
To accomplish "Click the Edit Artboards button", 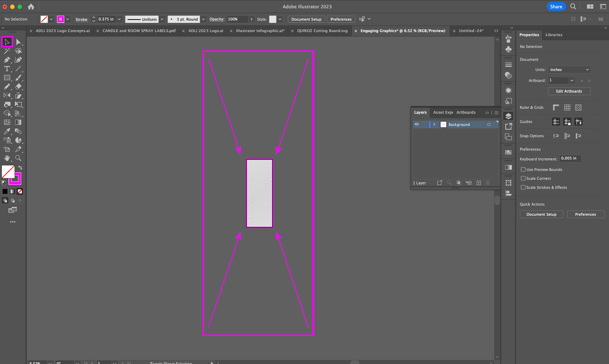I will click(569, 91).
